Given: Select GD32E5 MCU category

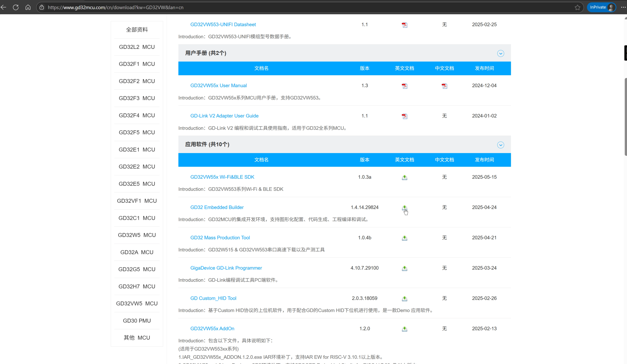Looking at the screenshot, I should pos(137,184).
